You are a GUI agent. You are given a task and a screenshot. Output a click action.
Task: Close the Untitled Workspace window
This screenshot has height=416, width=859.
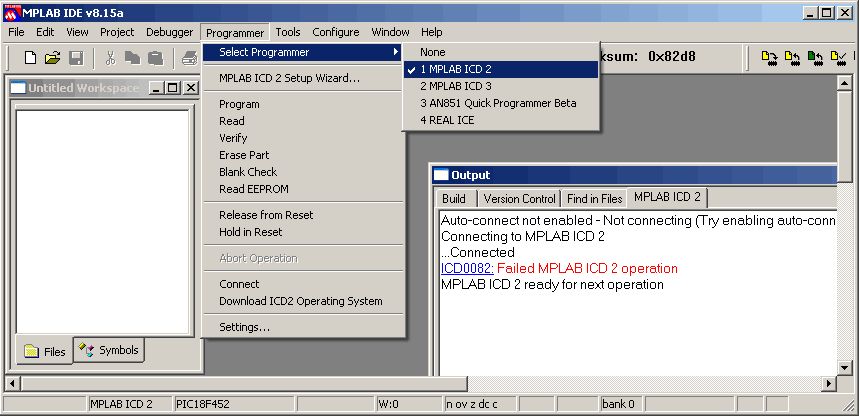pyautogui.click(x=191, y=88)
